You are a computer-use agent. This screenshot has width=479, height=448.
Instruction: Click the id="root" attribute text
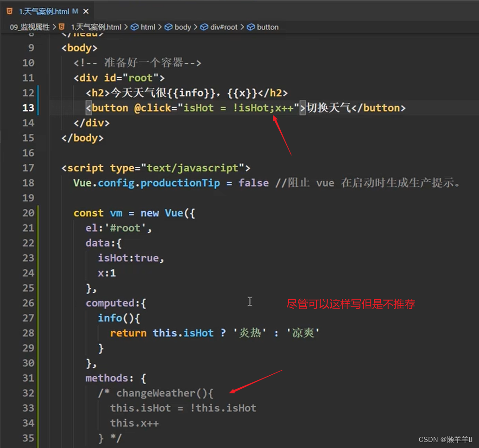pyautogui.click(x=131, y=78)
